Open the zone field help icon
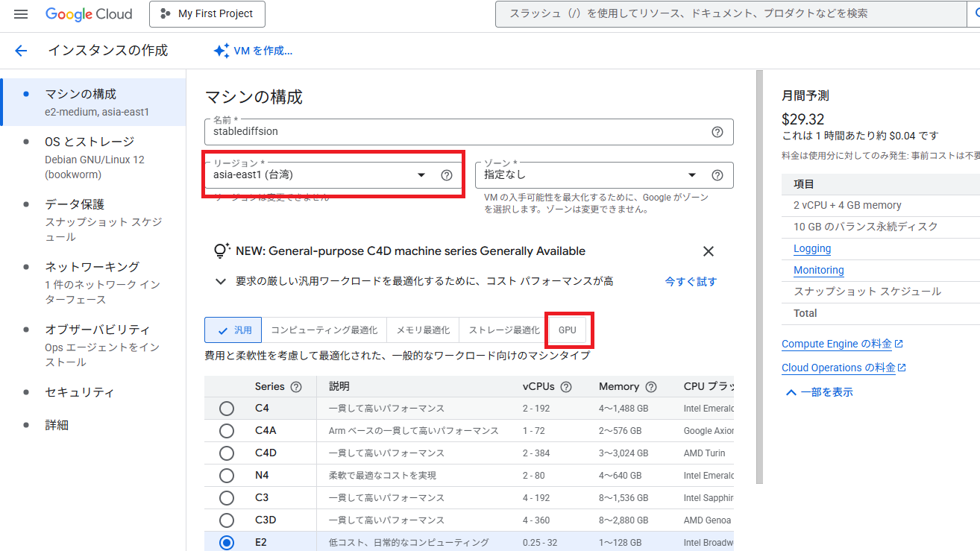980x551 pixels. (717, 175)
